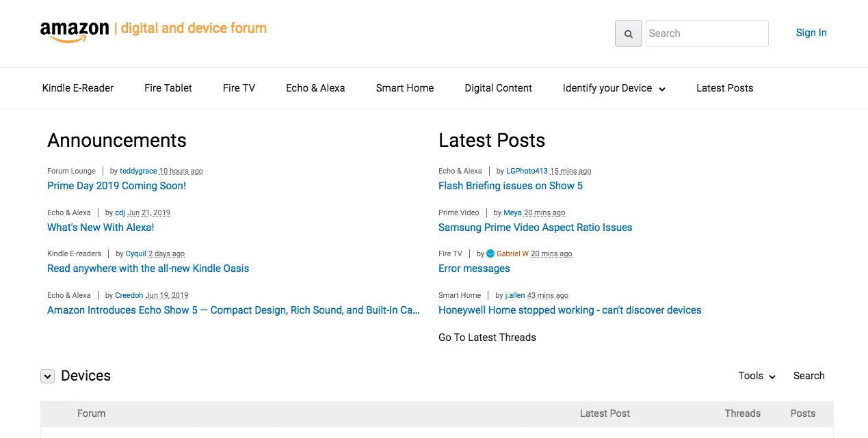View teddygrace user profile
Screen dimensions: 868x438
click(138, 171)
